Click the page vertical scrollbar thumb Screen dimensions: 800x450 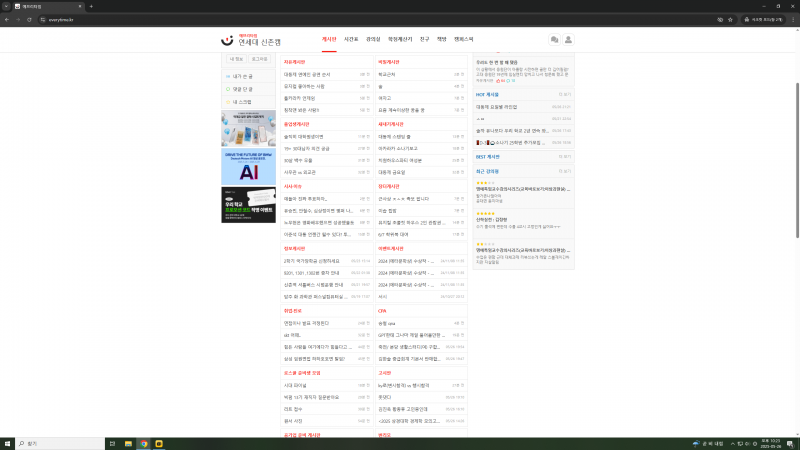point(797,160)
